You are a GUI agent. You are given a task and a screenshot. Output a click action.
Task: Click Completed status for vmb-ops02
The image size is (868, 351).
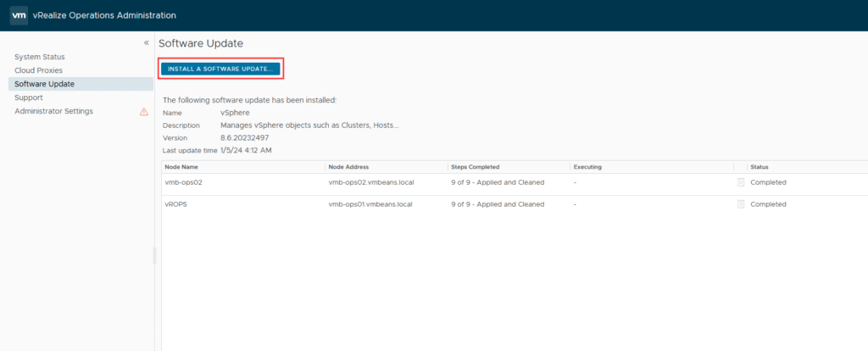tap(768, 182)
